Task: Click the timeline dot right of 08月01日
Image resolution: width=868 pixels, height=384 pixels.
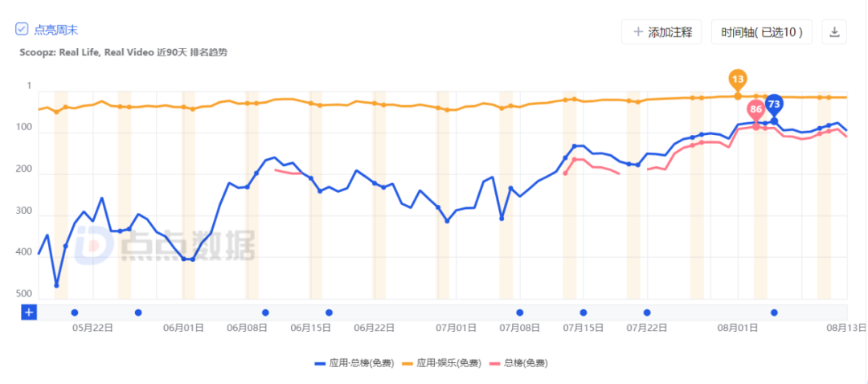Action: coord(774,313)
